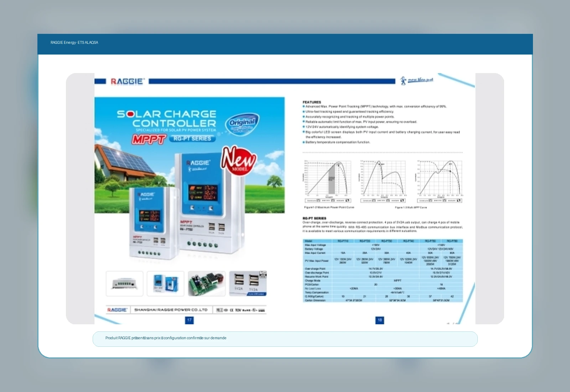Click 'SHANGHAI RAGGIE POWER CO.,LTD' footer text
570x392 pixels.
point(171,310)
